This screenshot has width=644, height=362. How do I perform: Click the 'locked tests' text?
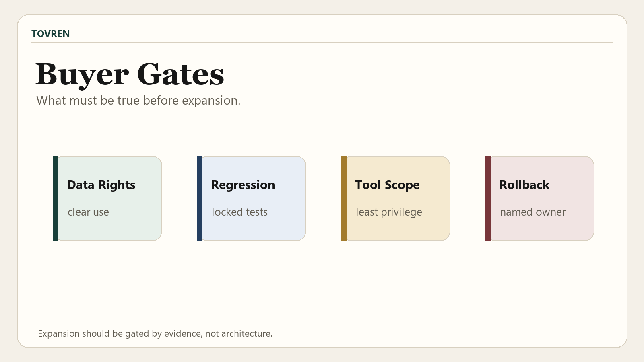click(239, 212)
